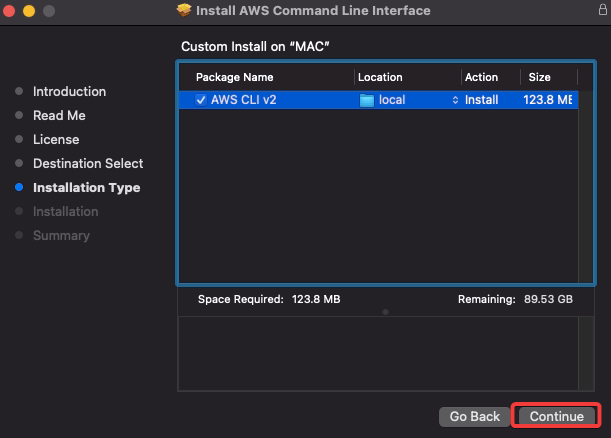The height and width of the screenshot is (438, 611).
Task: Click the lock icon in title bar
Action: (x=602, y=9)
